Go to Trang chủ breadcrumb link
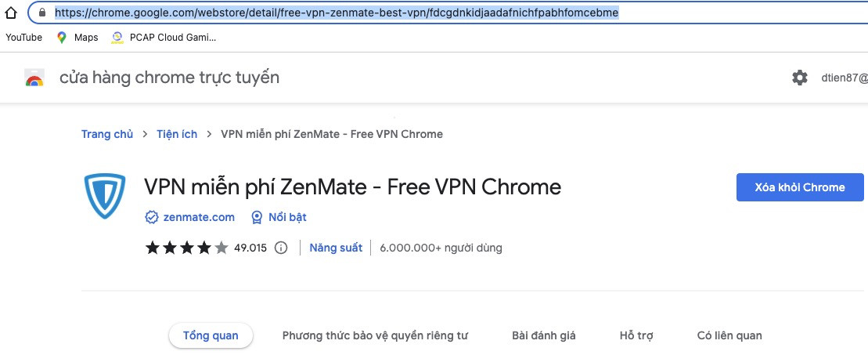 coord(107,134)
